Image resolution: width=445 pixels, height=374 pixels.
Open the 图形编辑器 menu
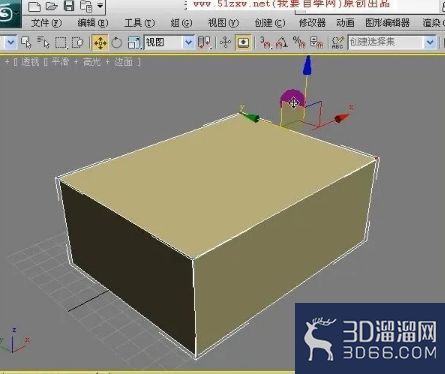click(387, 23)
